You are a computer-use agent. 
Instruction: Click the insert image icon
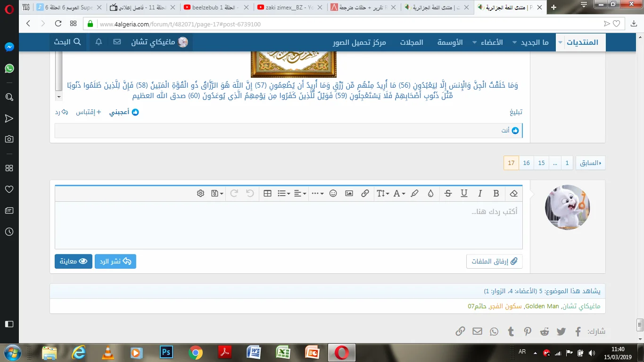[349, 193]
